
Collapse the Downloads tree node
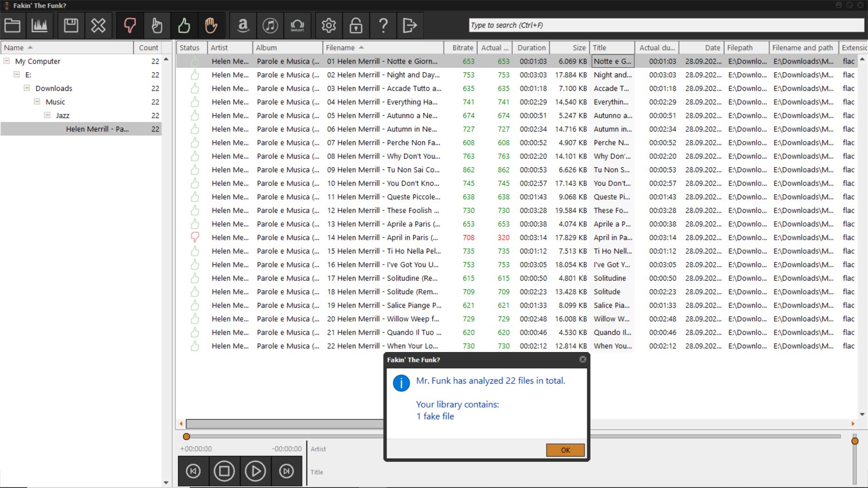[x=27, y=88]
